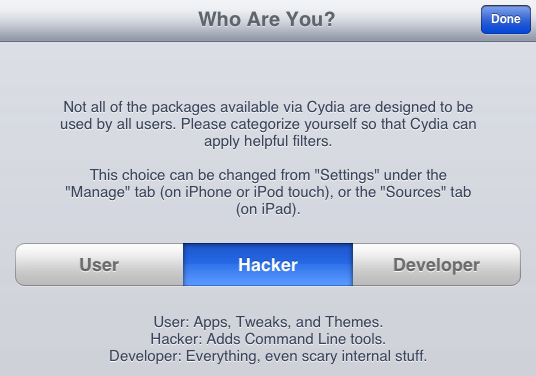Viewport: 536px width, 376px height.
Task: Click the quoted "Sources" word
Action: (413, 192)
